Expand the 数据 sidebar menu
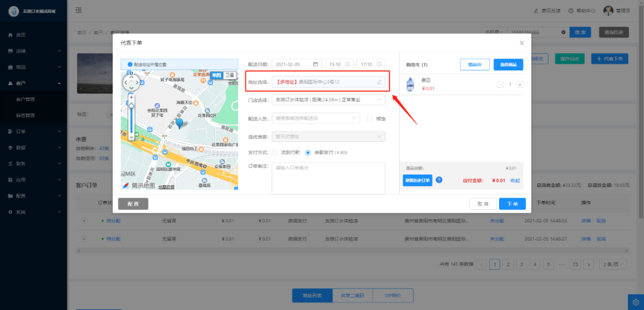 click(x=33, y=147)
